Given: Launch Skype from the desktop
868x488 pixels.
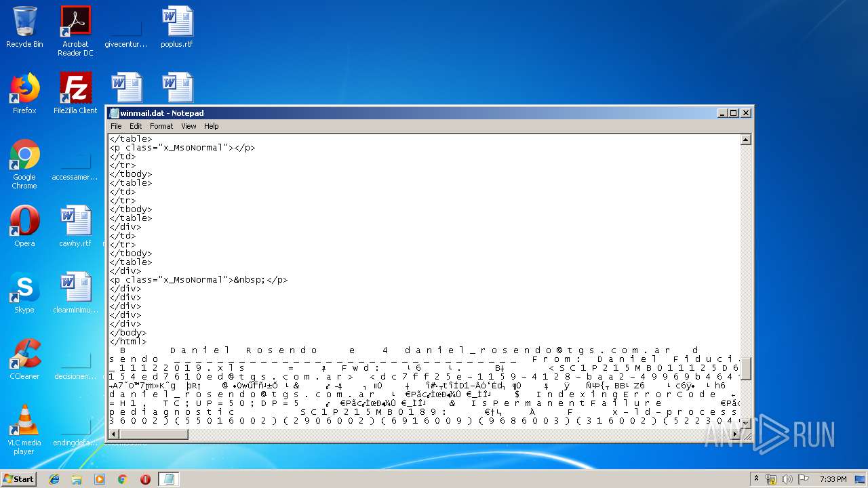Looking at the screenshot, I should tap(24, 293).
